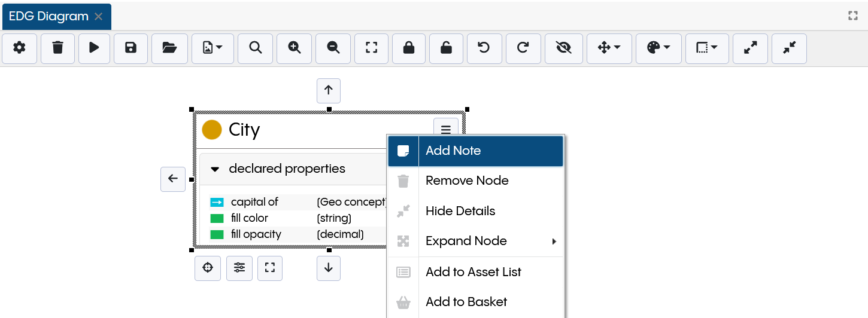Undo the last diagram action
Image resolution: width=868 pixels, height=318 pixels.
[484, 48]
